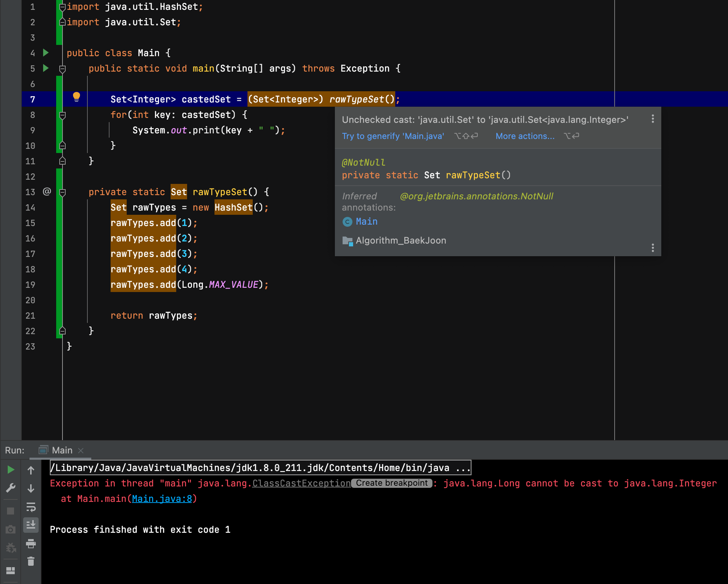
Task: Click the yellow lightbulb intention icon
Action: pyautogui.click(x=77, y=97)
